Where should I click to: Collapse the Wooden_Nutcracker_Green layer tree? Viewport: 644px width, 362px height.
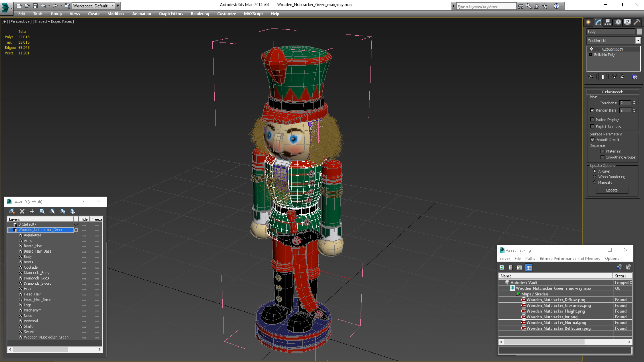[x=10, y=230]
